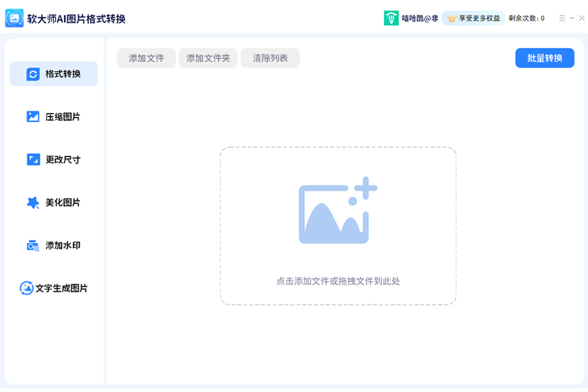Close the 软大师 application window
This screenshot has width=588, height=392.
coord(582,18)
